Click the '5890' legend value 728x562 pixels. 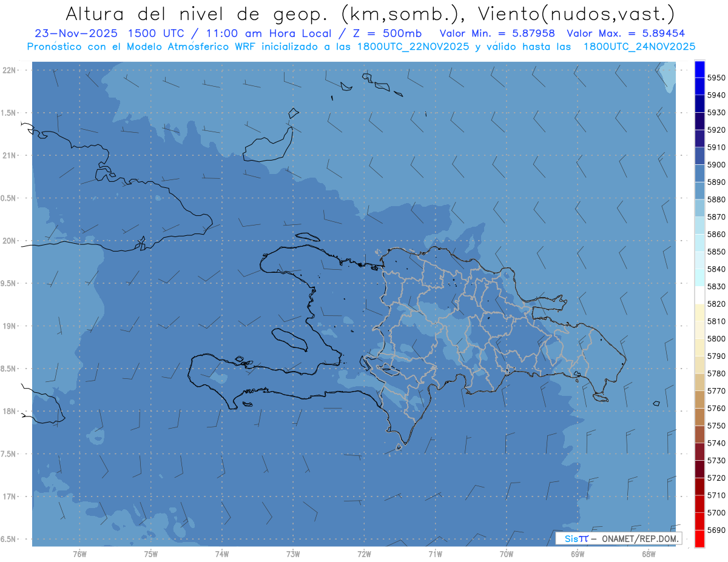point(716,182)
